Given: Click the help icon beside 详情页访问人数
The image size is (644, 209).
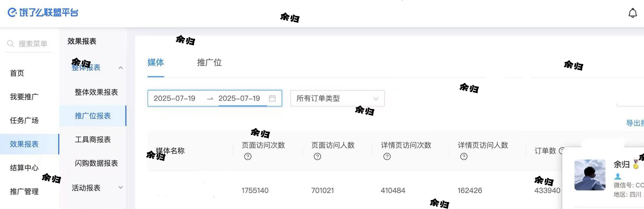Looking at the screenshot, I should (x=464, y=157).
